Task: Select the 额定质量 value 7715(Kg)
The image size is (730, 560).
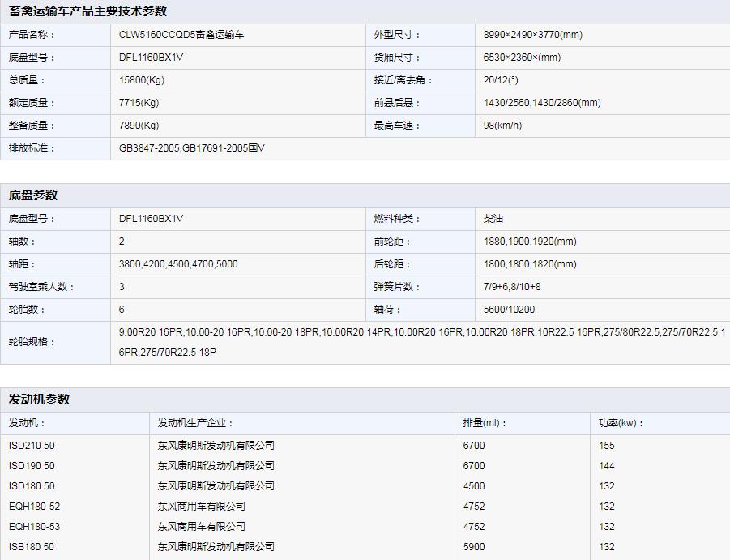Action: pyautogui.click(x=139, y=103)
